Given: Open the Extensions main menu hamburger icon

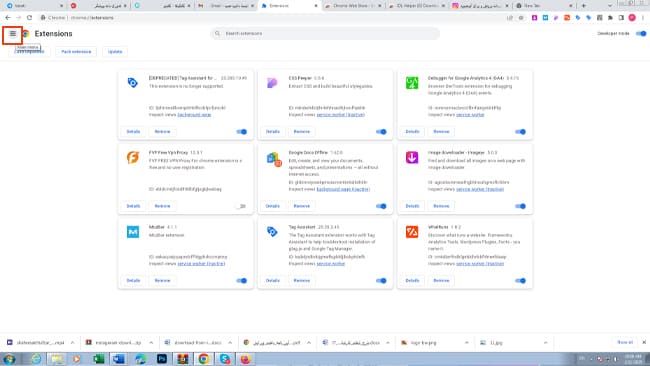Looking at the screenshot, I should [x=13, y=34].
